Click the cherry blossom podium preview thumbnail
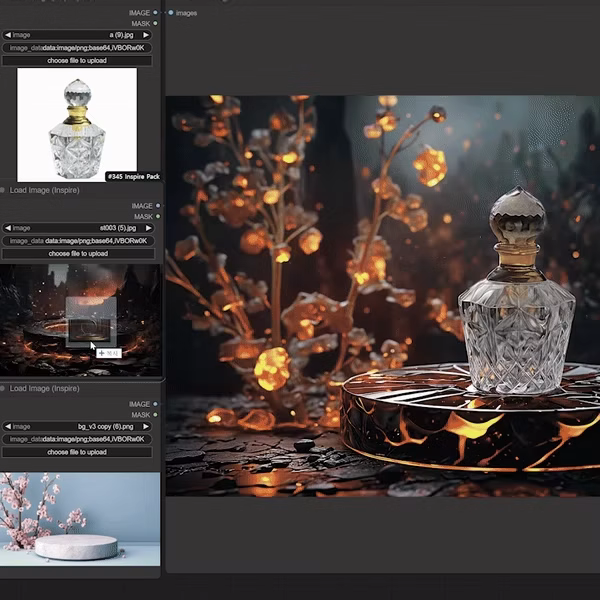Image resolution: width=600 pixels, height=600 pixels. tap(80, 519)
